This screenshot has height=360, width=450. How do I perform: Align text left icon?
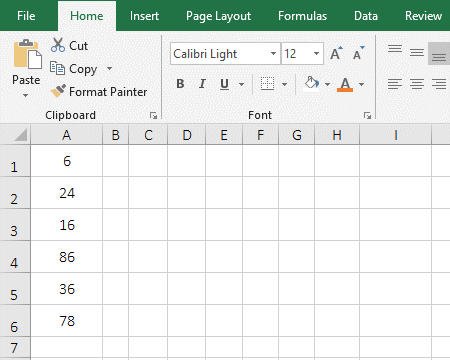395,84
